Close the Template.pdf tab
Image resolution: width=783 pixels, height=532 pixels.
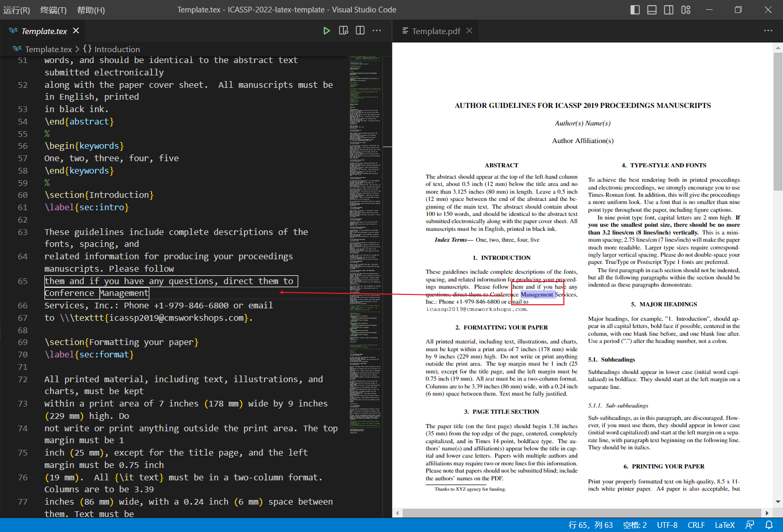[469, 30]
